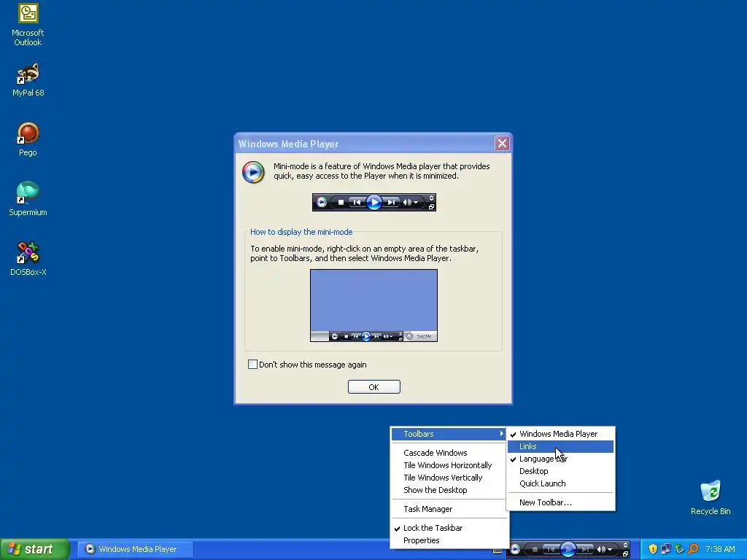Toggle video window arrows in taskbar mini-player
The width and height of the screenshot is (747, 560).
(x=625, y=545)
